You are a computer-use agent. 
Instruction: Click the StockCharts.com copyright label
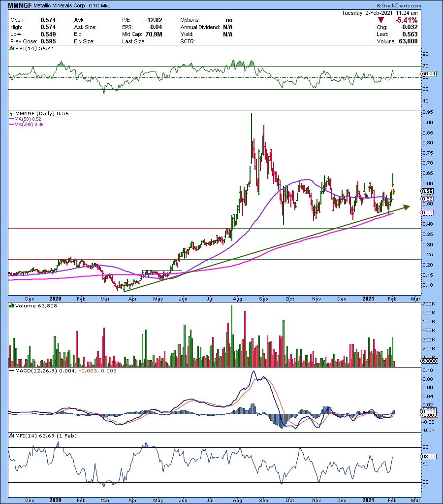coord(399,5)
